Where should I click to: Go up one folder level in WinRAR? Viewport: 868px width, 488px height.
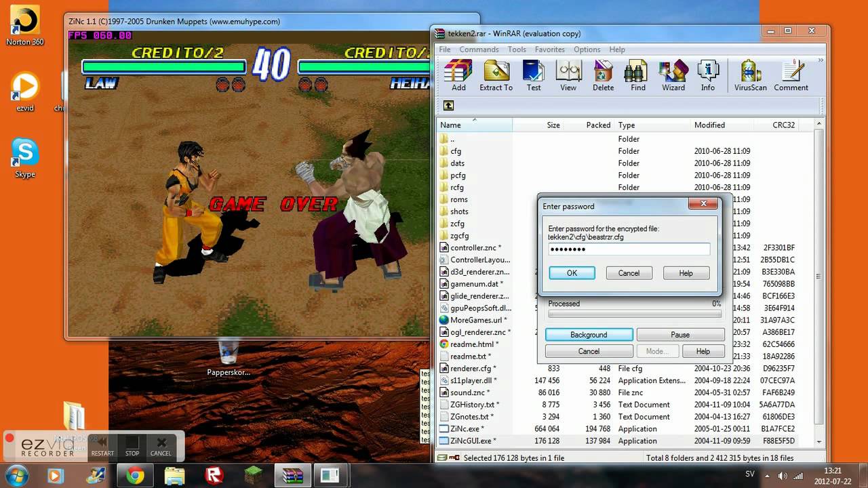[x=448, y=105]
